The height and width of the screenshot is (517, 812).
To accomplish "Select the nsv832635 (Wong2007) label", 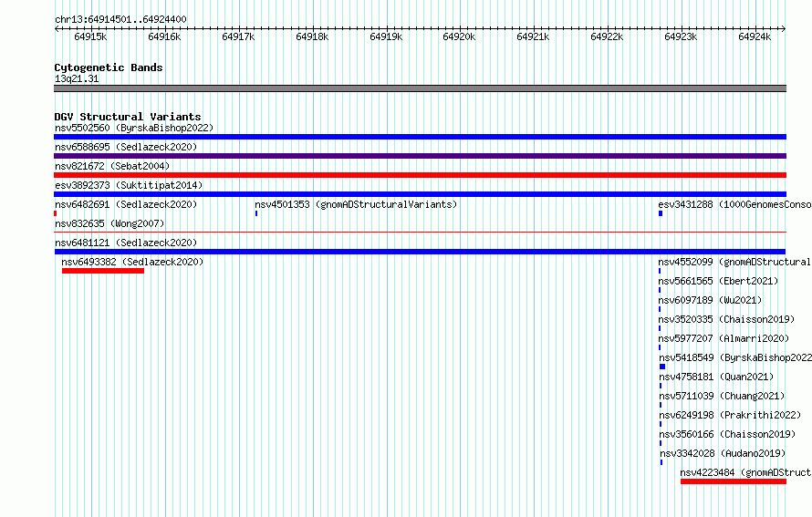I will tap(109, 223).
